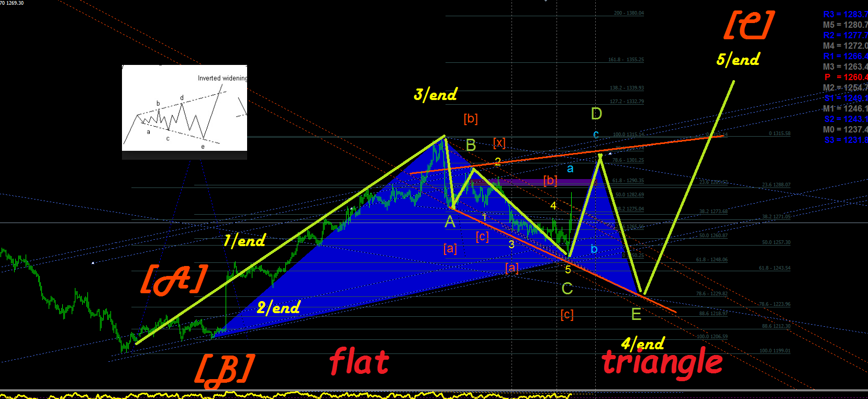Select Fibonacci level '78.6 - 1223.96'
The image size is (868, 399).
pos(775,304)
